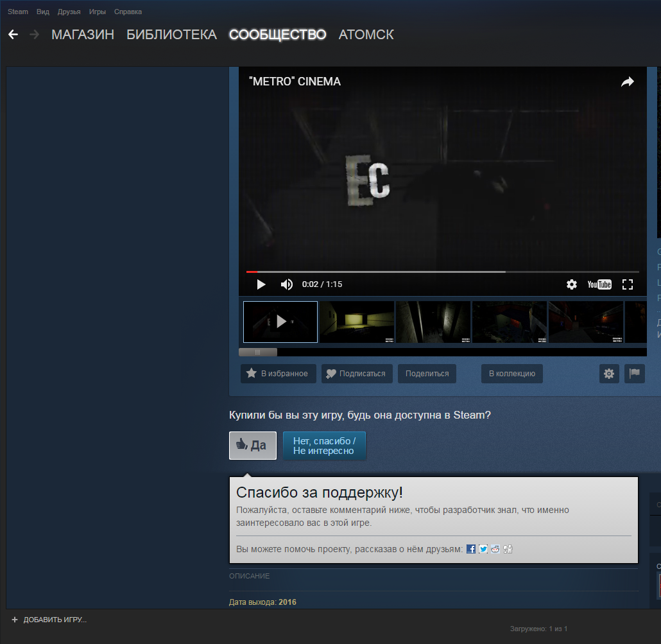Switch to МАГАЗИН tab
The image size is (661, 644).
point(83,35)
